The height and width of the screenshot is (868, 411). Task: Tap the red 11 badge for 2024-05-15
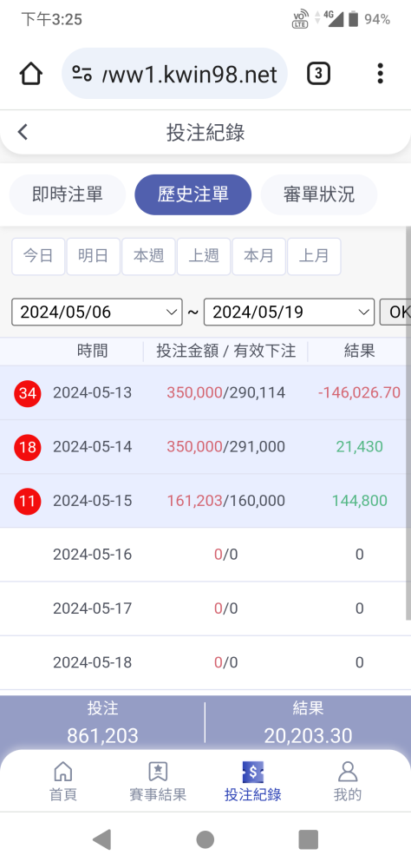pos(28,501)
